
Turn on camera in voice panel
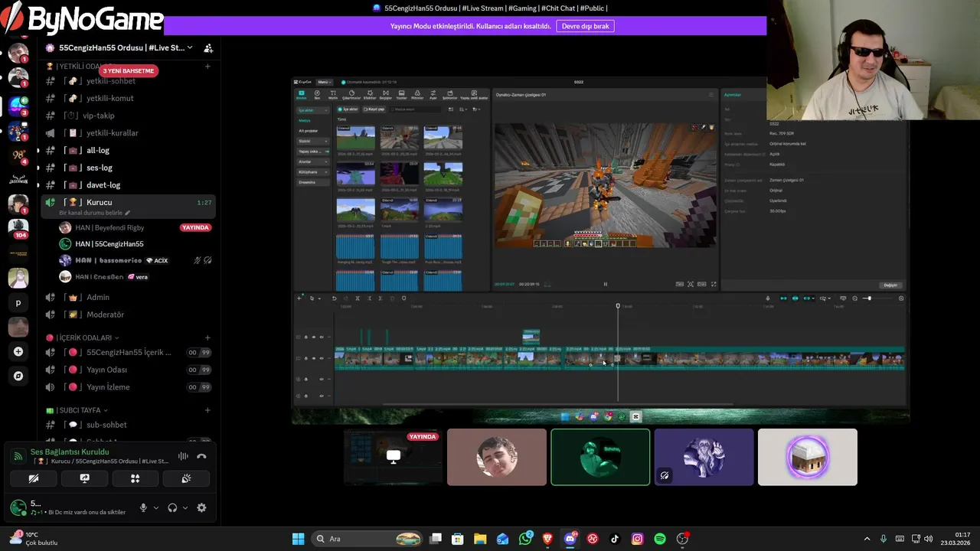tap(34, 478)
